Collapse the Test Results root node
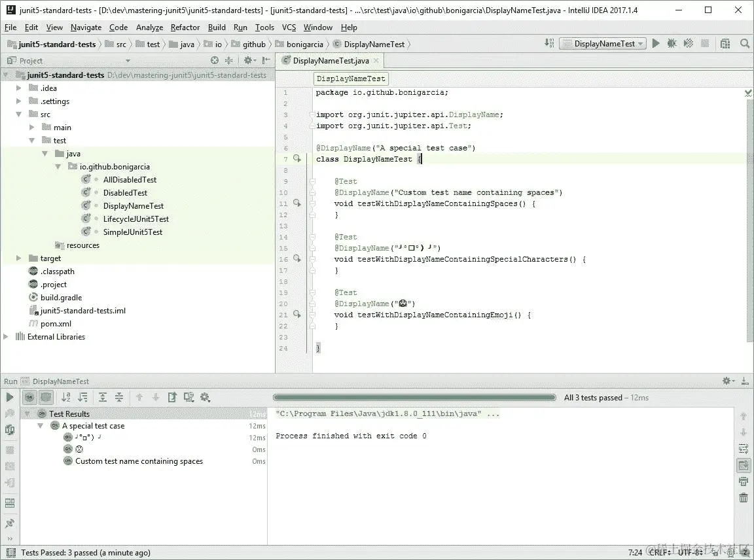 [x=27, y=413]
